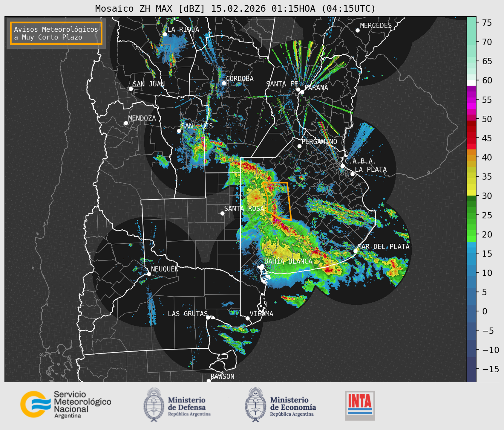
Task: Click the 10 dBZ blue color band
Action: pos(471,273)
